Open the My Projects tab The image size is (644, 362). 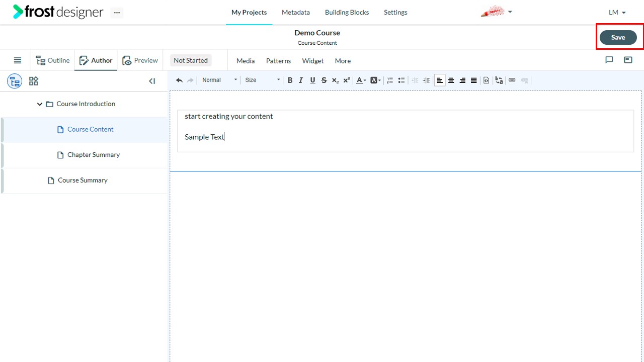pos(249,12)
